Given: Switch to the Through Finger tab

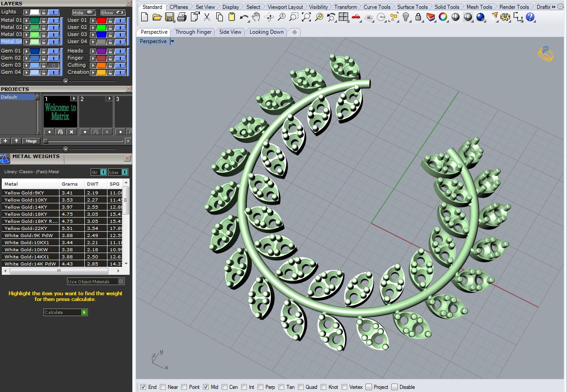Looking at the screenshot, I should tap(193, 32).
